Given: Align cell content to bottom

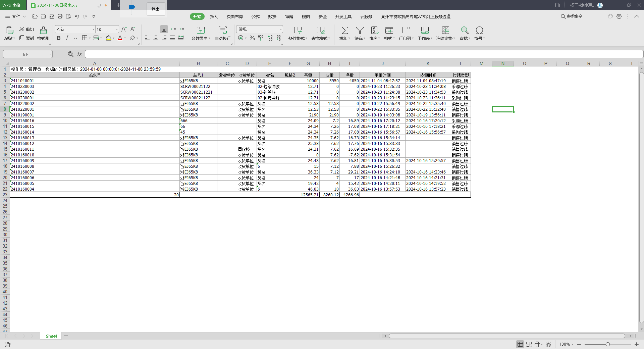Looking at the screenshot, I should click(x=164, y=30).
